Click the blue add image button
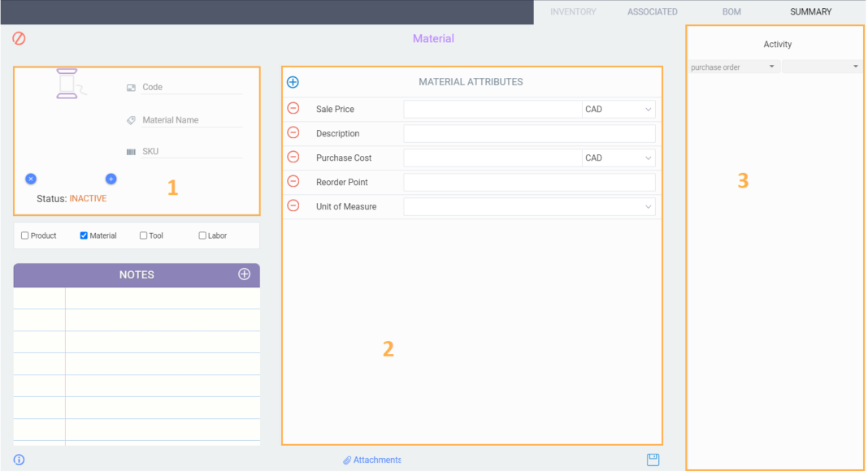This screenshot has height=475, width=868. click(x=111, y=179)
